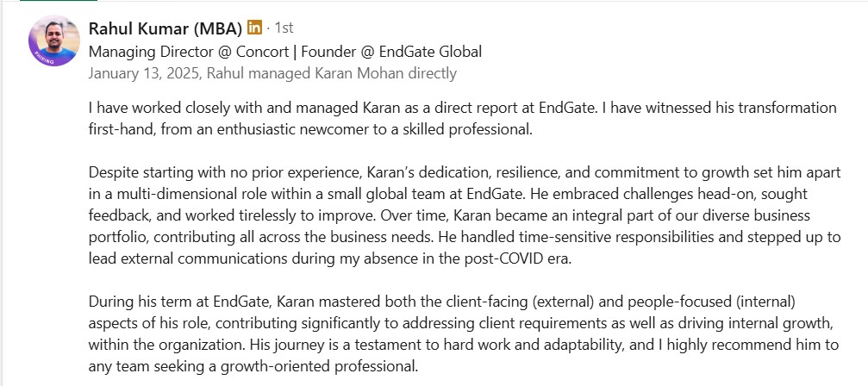Click the 1st degree connection label
This screenshot has height=386, width=868.
[284, 27]
